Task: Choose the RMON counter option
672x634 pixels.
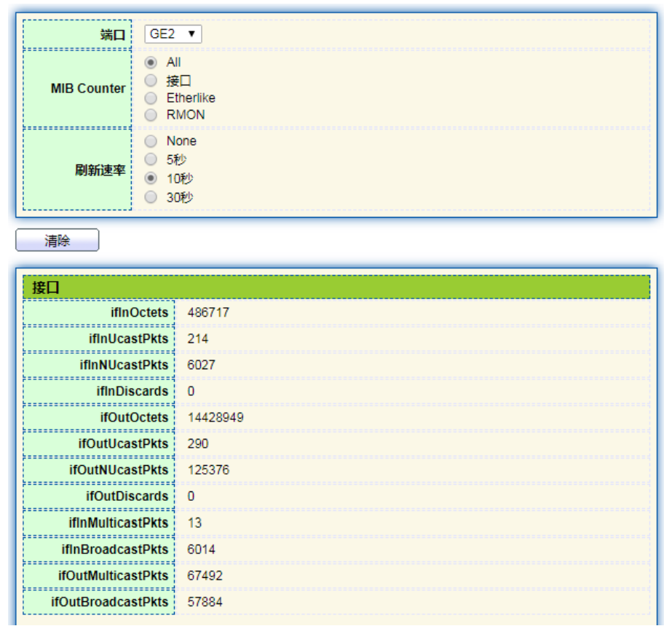Action: click(151, 115)
